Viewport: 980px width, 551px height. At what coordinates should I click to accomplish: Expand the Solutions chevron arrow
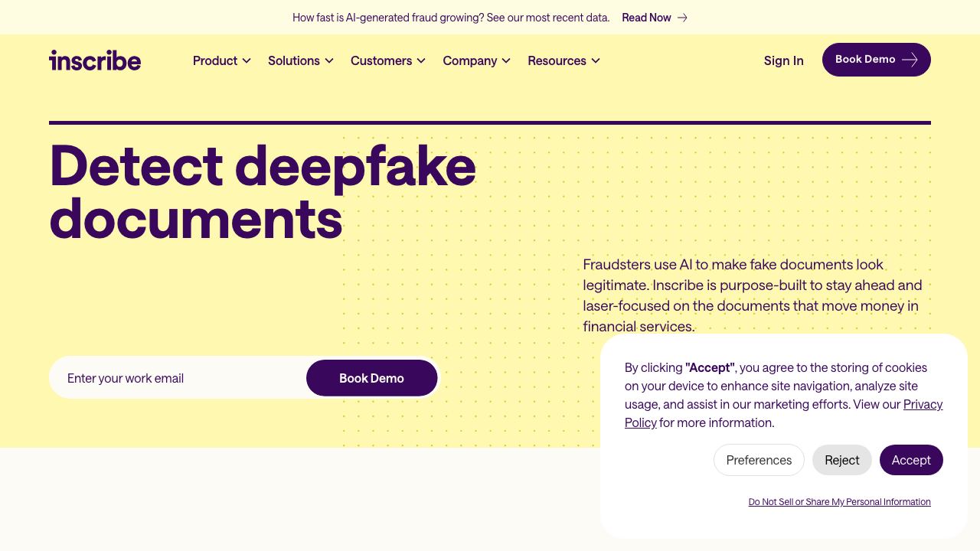329,60
